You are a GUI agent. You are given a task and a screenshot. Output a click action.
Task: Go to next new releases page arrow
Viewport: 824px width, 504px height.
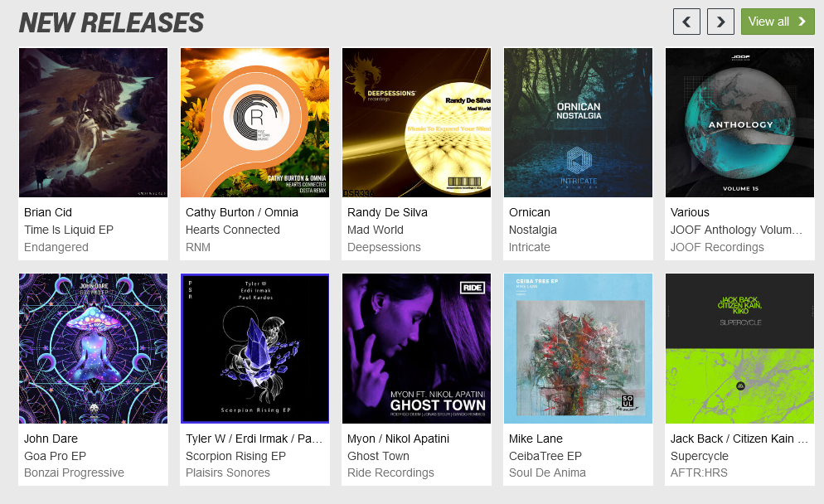pyautogui.click(x=720, y=22)
